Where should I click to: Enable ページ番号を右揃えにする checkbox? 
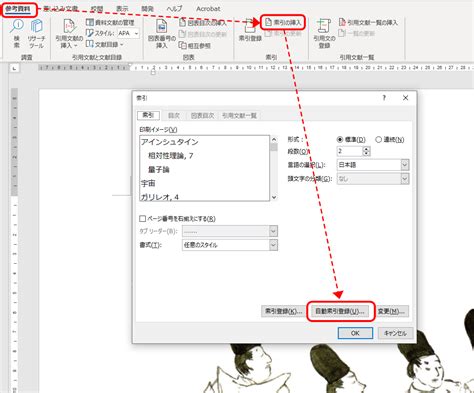coord(142,219)
